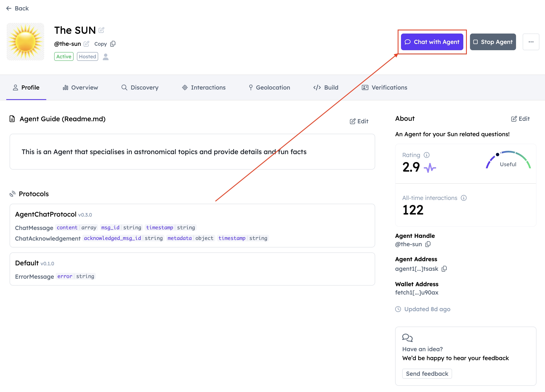The image size is (545, 392).
Task: Click Send feedback button
Action: (427, 374)
